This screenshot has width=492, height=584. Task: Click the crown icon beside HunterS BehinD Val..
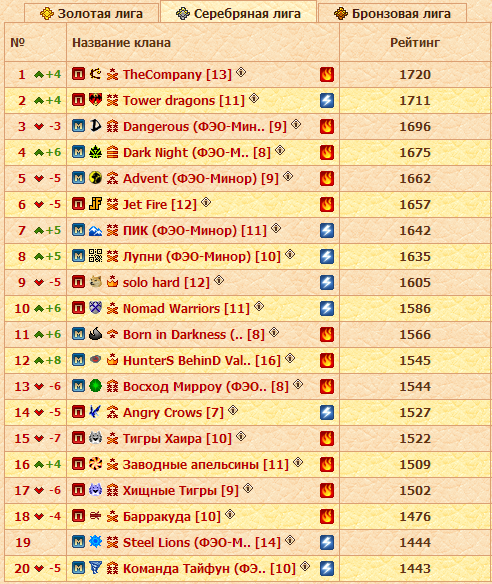coord(112,360)
